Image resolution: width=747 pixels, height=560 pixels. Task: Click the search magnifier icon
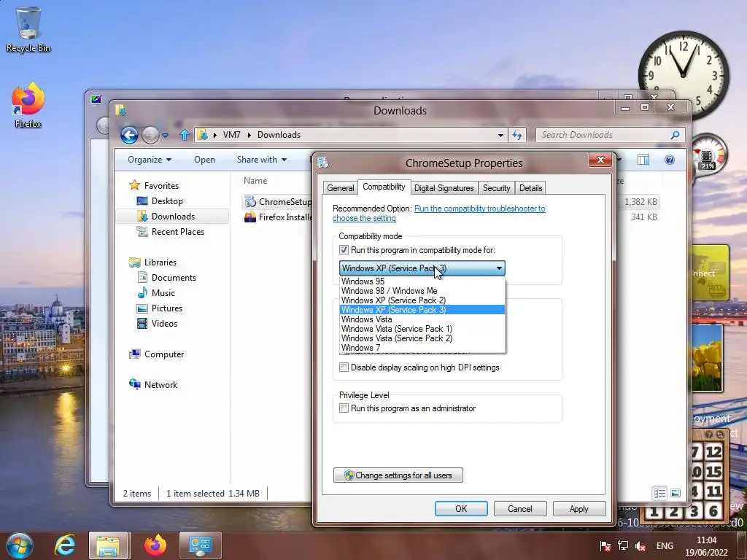point(675,135)
